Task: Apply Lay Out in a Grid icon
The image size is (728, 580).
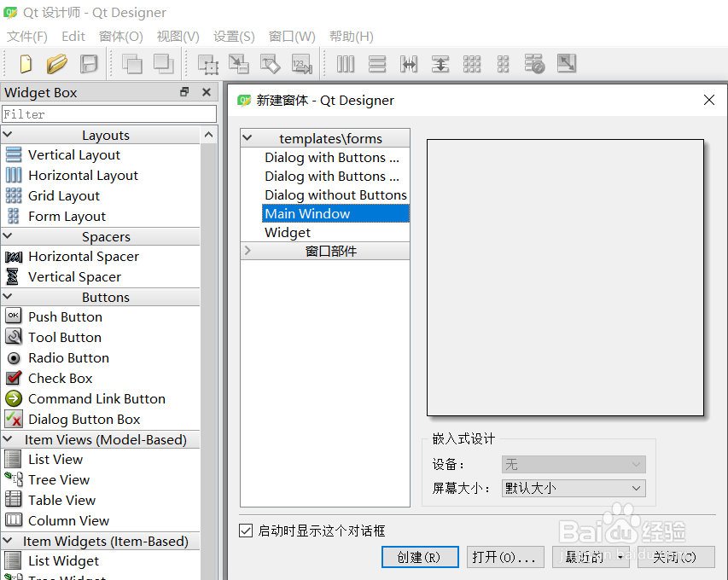Action: pos(472,64)
